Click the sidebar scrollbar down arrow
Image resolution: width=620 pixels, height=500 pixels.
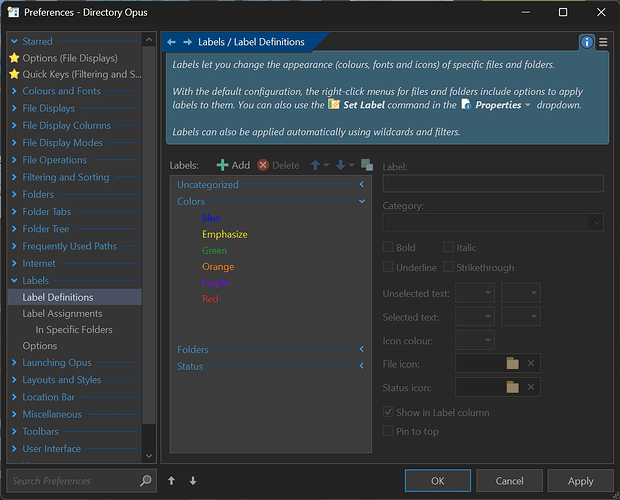[149, 456]
